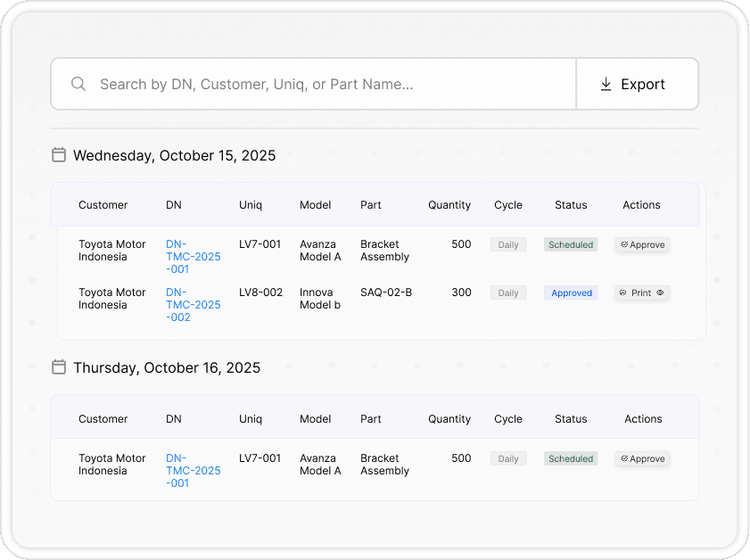Select Avanza Model A in Wednesday table

pyautogui.click(x=320, y=251)
